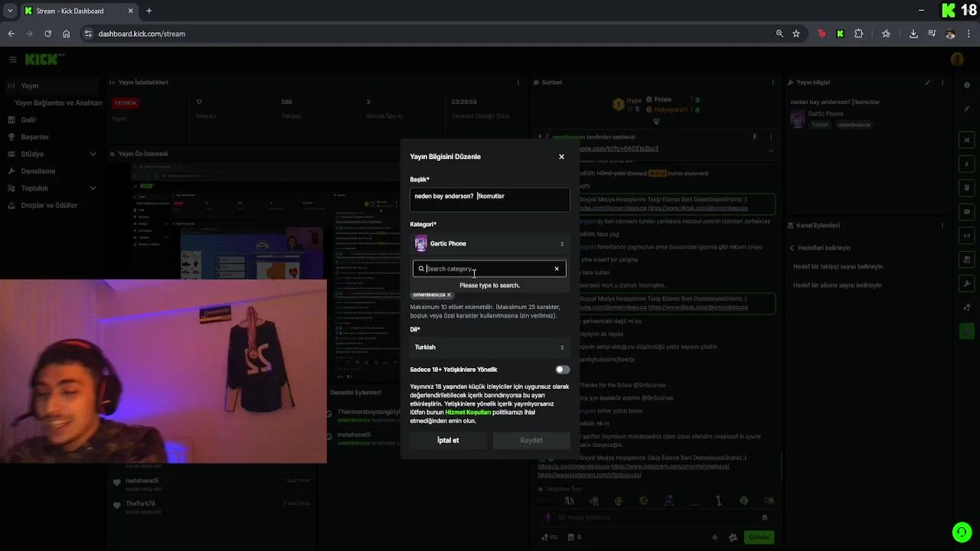Clear the category search field
The width and height of the screenshot is (980, 551).
coord(557,269)
